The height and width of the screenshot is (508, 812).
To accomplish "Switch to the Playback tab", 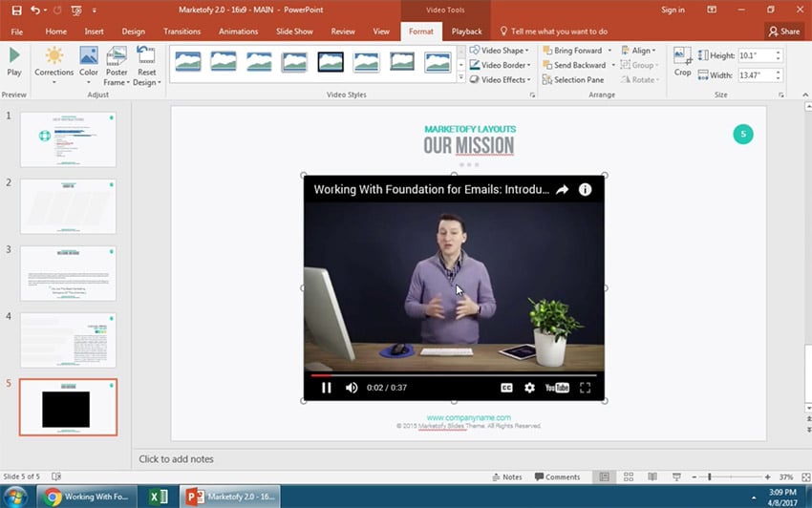I will tap(466, 32).
